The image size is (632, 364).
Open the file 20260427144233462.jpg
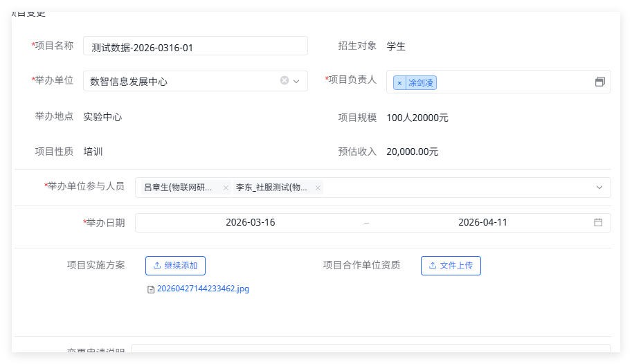point(203,289)
